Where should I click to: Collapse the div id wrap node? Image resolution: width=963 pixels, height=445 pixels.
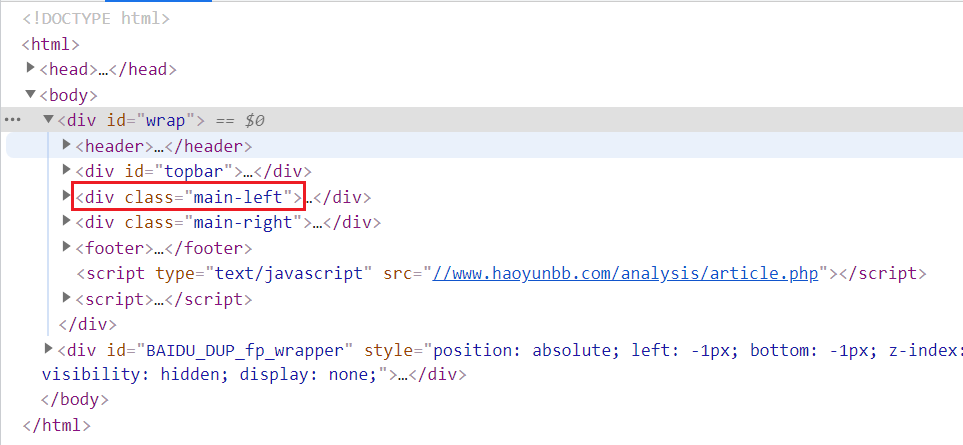click(49, 119)
